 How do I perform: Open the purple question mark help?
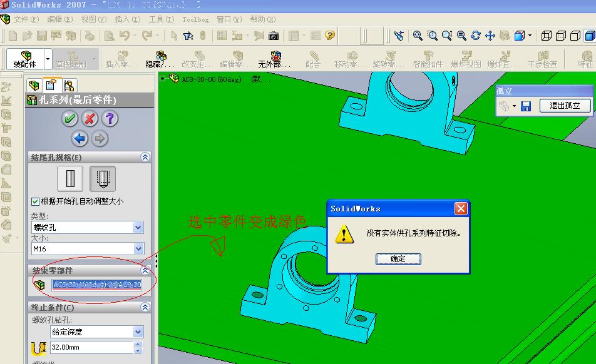(x=110, y=119)
